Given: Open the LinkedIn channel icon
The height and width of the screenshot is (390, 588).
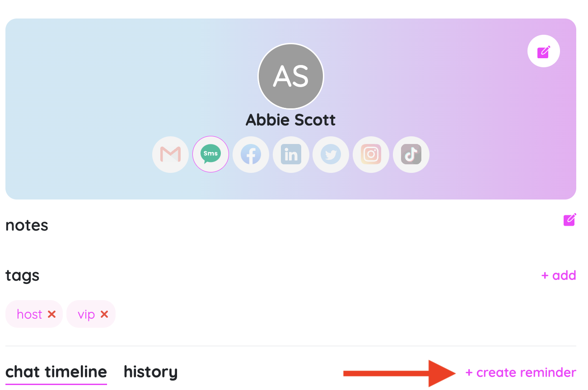Looking at the screenshot, I should [x=291, y=155].
